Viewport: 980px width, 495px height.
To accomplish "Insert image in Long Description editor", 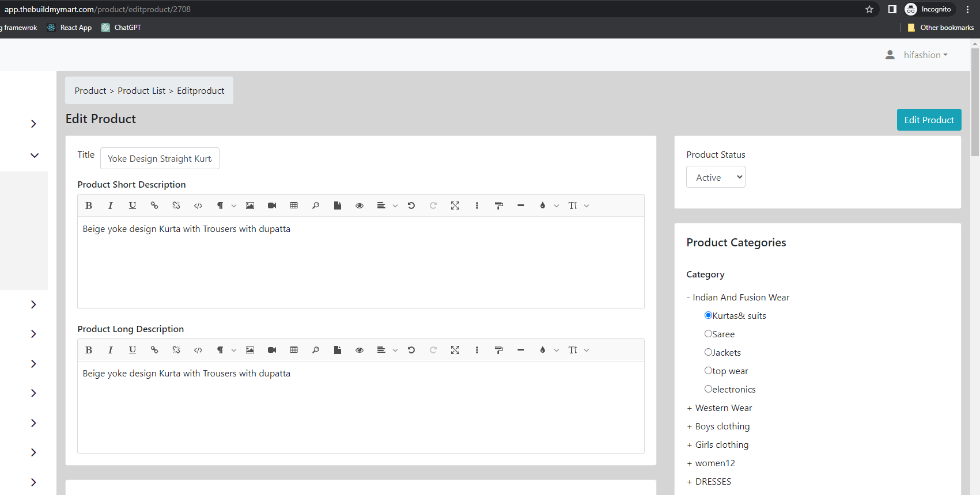I will click(x=250, y=350).
